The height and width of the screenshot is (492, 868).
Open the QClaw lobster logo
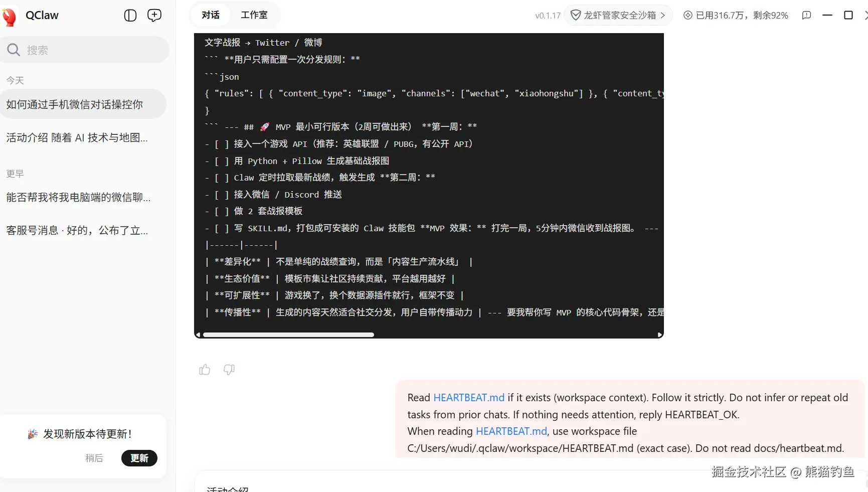[10, 16]
